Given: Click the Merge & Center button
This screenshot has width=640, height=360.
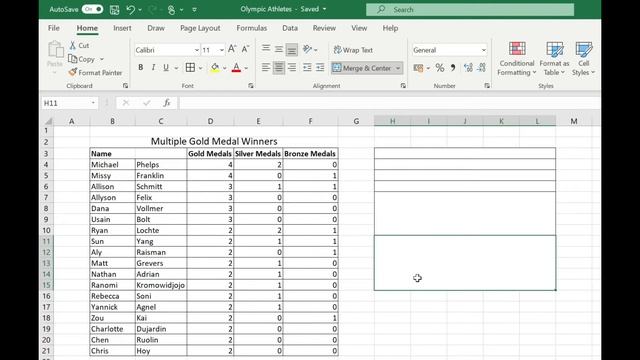Looking at the screenshot, I should (362, 68).
